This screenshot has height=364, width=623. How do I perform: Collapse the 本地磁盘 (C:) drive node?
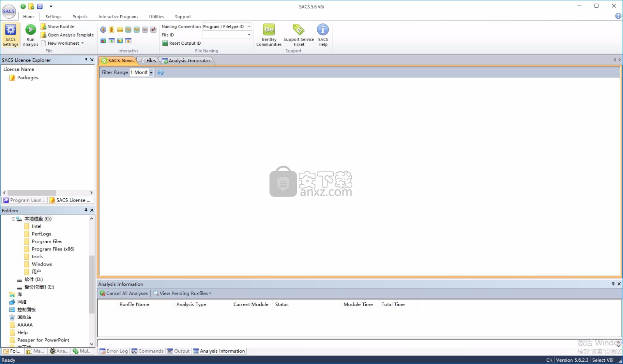(x=13, y=219)
